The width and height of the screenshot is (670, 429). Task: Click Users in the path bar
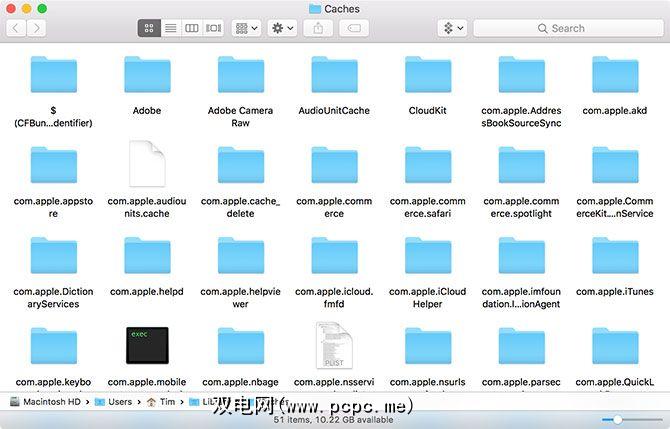(x=114, y=402)
